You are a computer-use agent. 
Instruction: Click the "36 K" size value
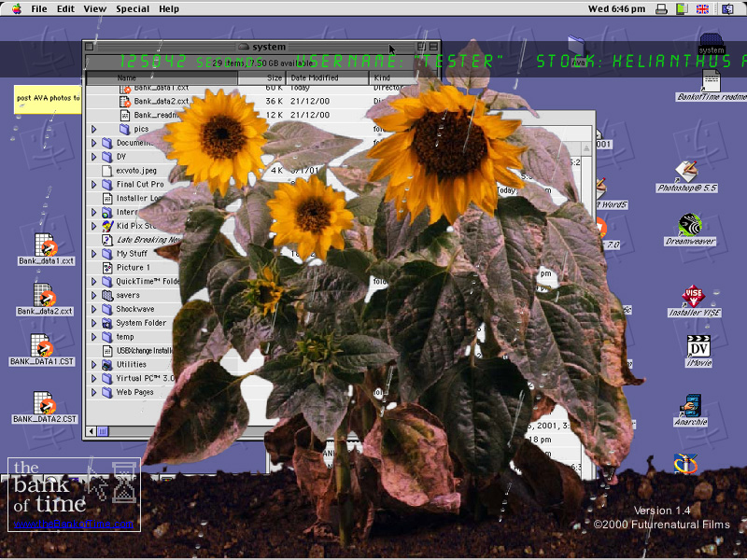[274, 102]
